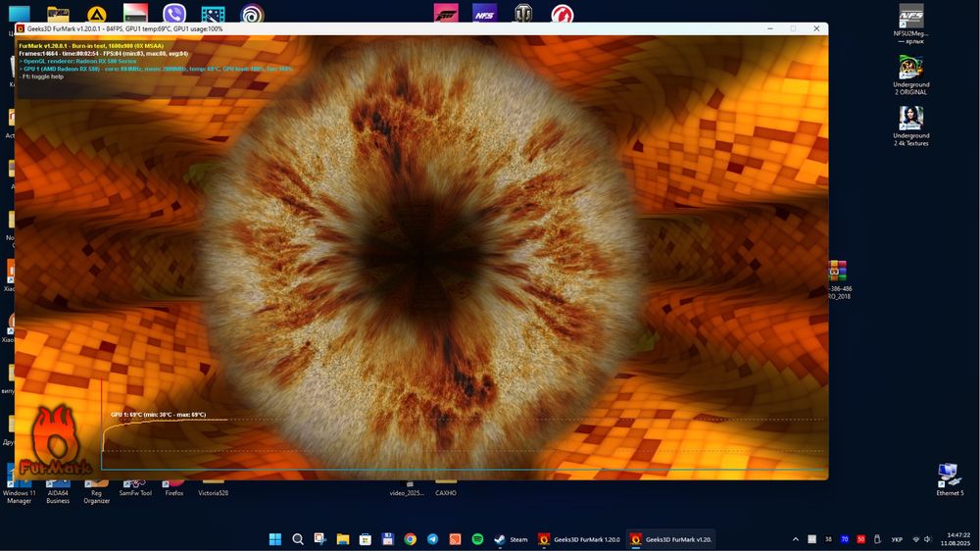Open the Viber desktop shortcut
Screen dimensions: 980x551
pyautogui.click(x=173, y=14)
